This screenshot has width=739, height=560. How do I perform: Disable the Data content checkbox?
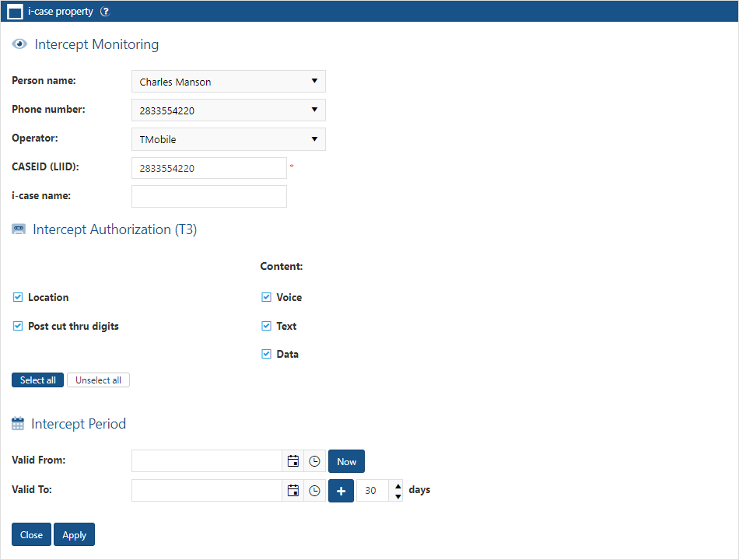click(x=266, y=354)
